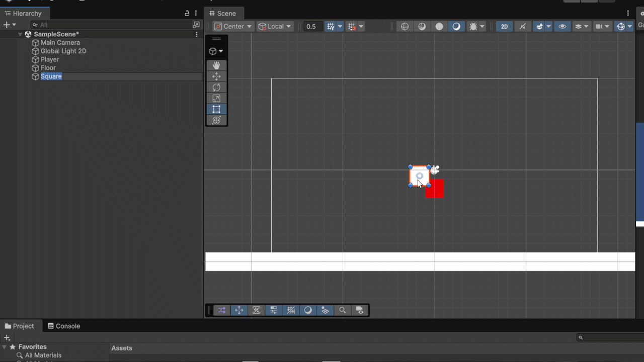This screenshot has width=644, height=362.
Task: Activate the Move tool
Action: (x=216, y=76)
